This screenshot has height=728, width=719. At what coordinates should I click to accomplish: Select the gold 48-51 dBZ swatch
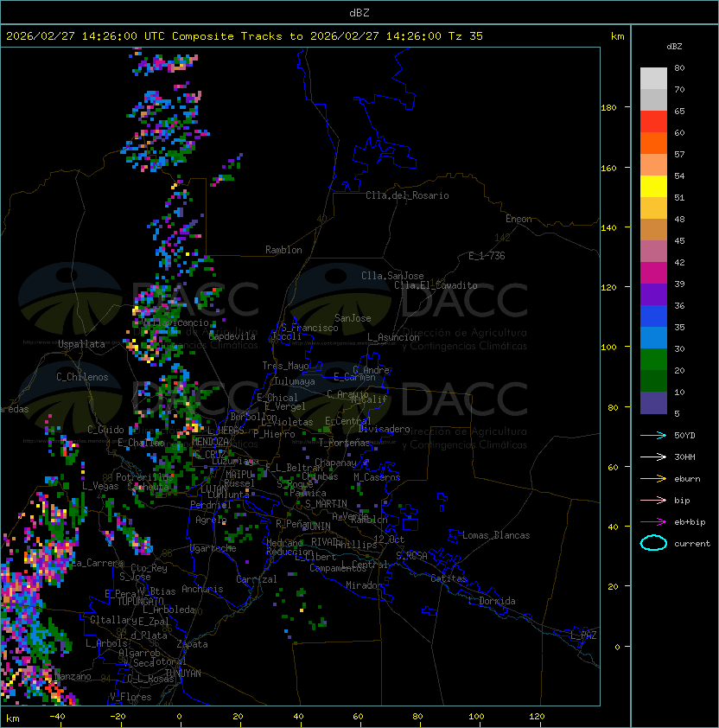click(653, 208)
